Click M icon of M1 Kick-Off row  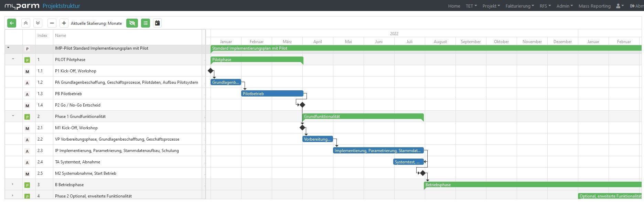27,128
